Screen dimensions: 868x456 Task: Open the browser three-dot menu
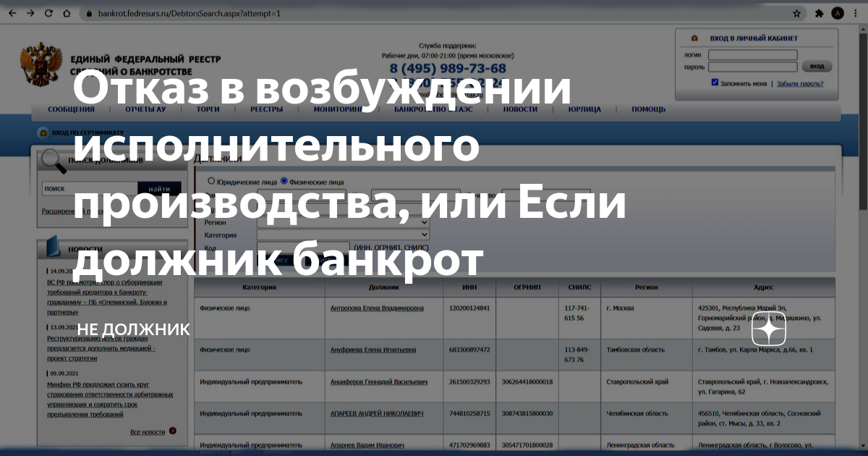pos(856,13)
